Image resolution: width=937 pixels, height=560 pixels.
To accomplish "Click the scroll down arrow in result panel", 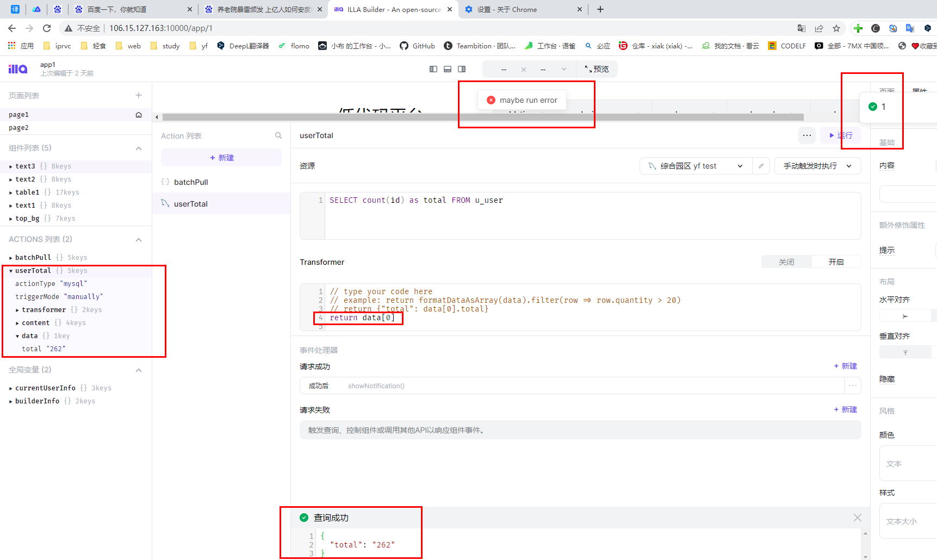I will (x=866, y=556).
